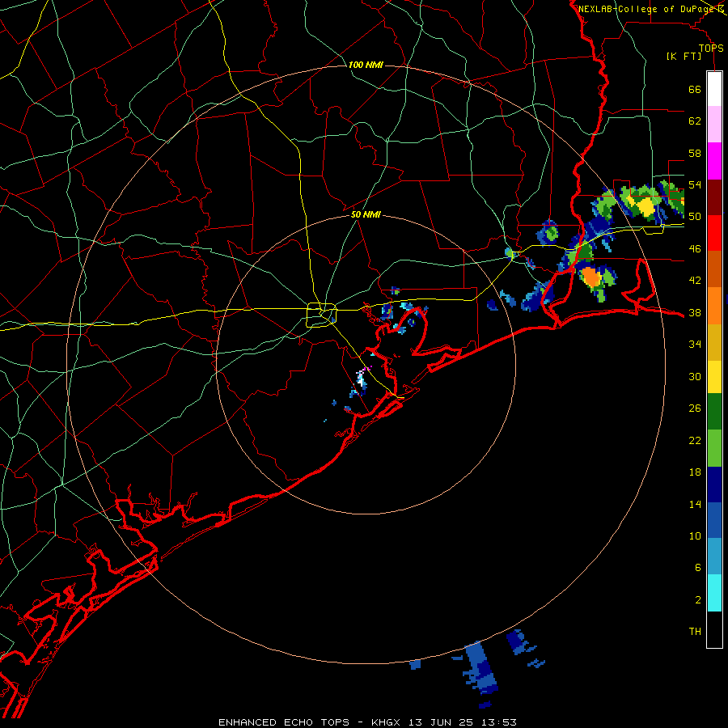Click the "ENHANCED ECHO TOPS - KHGX 13 JUN 25 13:53" caption

tap(367, 722)
